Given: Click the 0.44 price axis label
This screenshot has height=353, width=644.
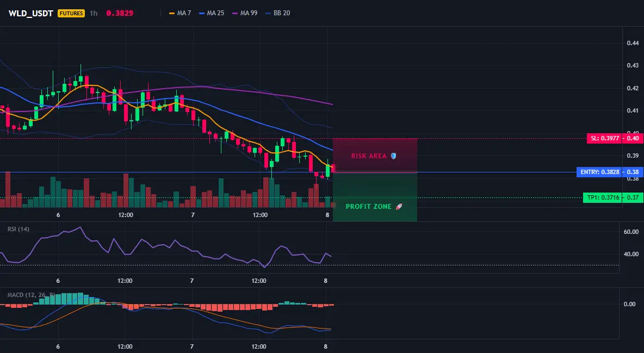Looking at the screenshot, I should click(x=633, y=43).
